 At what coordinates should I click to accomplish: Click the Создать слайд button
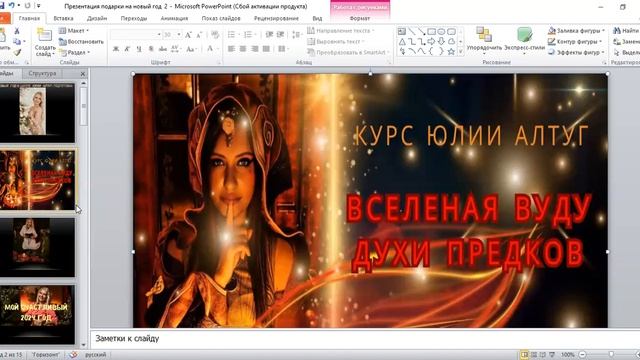click(45, 43)
